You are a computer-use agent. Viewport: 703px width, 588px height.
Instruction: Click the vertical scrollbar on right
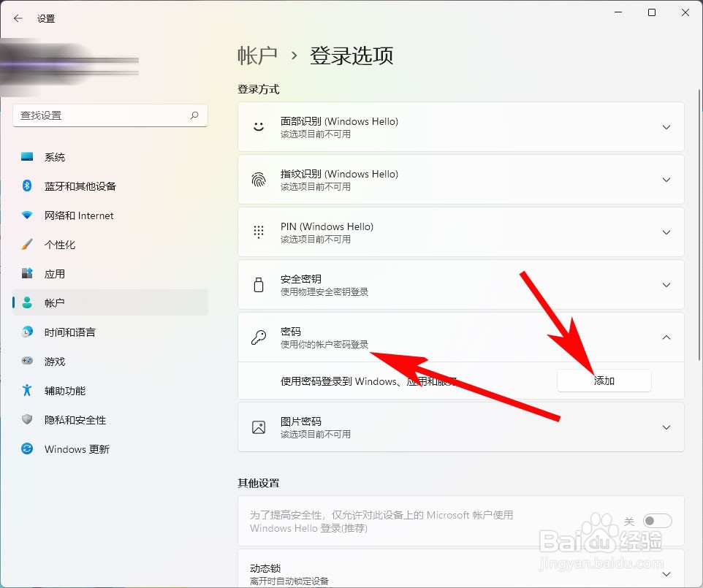[699, 224]
